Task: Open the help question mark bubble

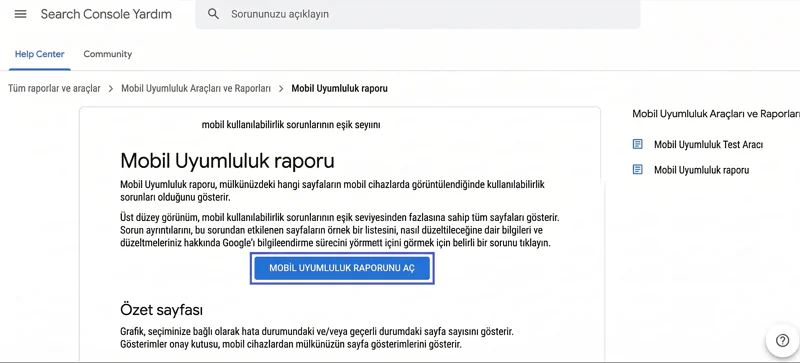Action: [782, 341]
